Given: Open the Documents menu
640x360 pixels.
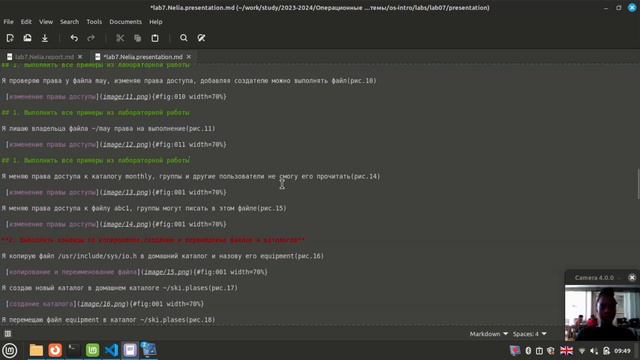Looking at the screenshot, I should pyautogui.click(x=125, y=22).
